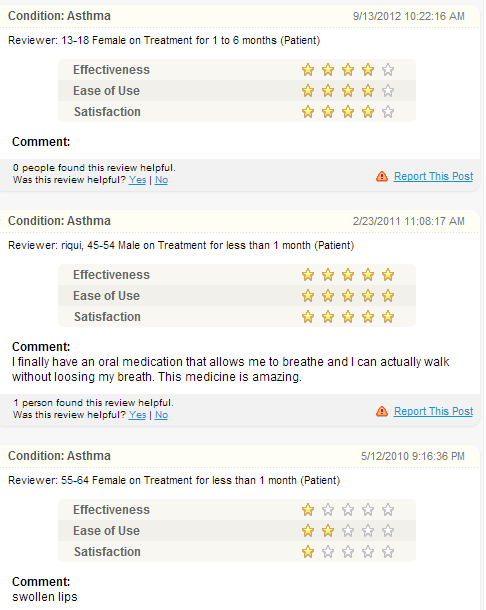Vote Yes on riqui's review helpfulness
This screenshot has width=486, height=610.
[137, 415]
